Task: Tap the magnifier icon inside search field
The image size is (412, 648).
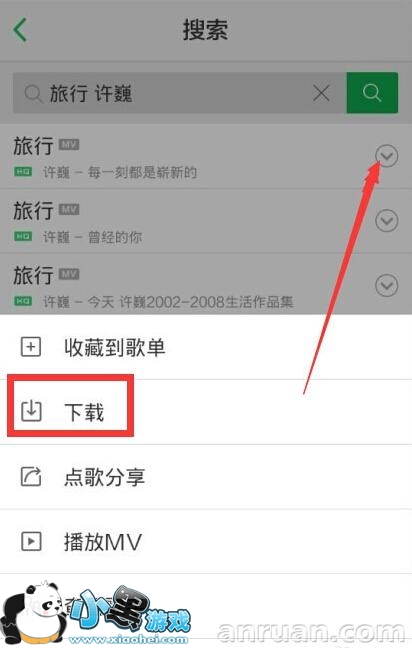Action: 33,93
